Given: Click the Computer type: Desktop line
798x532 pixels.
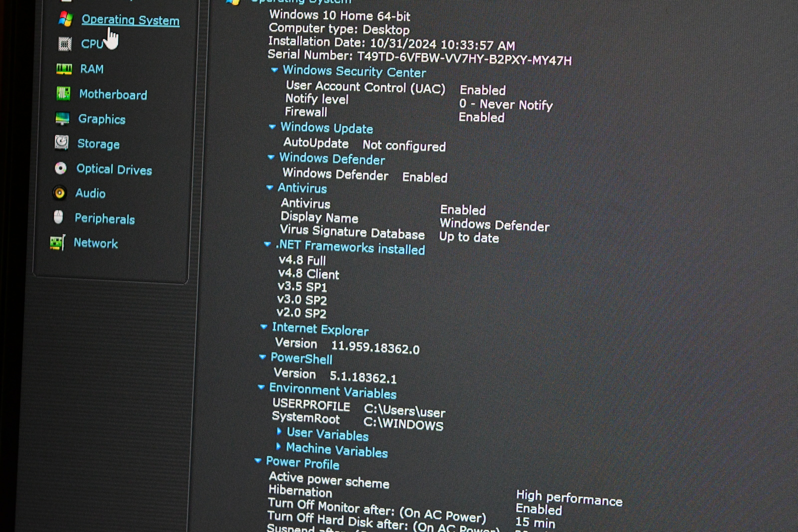Looking at the screenshot, I should click(x=339, y=29).
